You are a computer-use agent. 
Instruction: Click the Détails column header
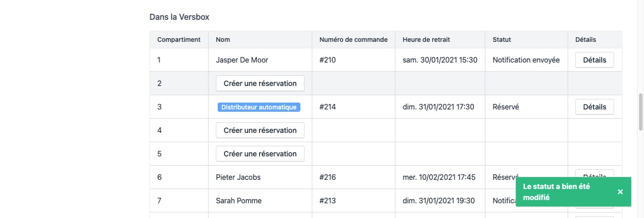tap(586, 40)
